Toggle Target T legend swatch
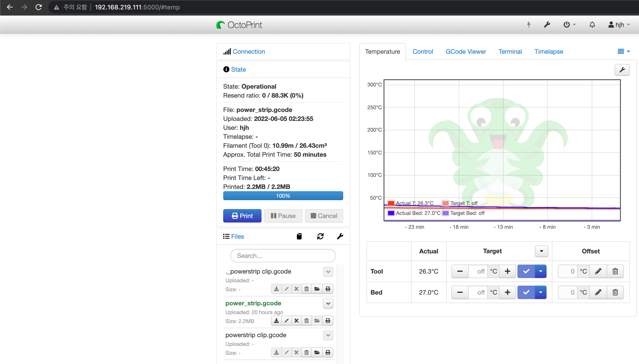639x364 pixels. 445,203
